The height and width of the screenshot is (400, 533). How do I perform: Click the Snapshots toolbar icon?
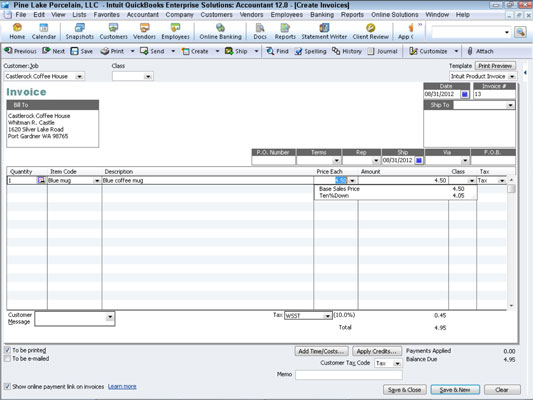[80, 28]
